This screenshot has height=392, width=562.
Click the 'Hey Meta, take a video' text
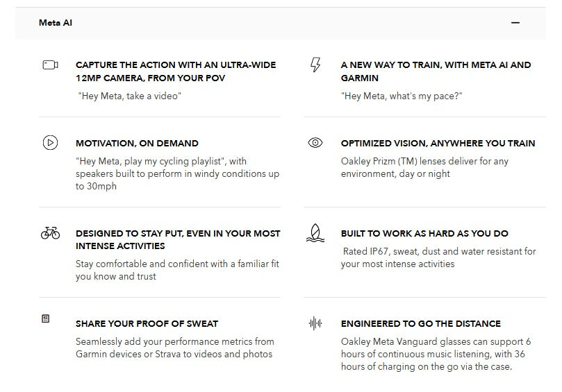pyautogui.click(x=130, y=96)
